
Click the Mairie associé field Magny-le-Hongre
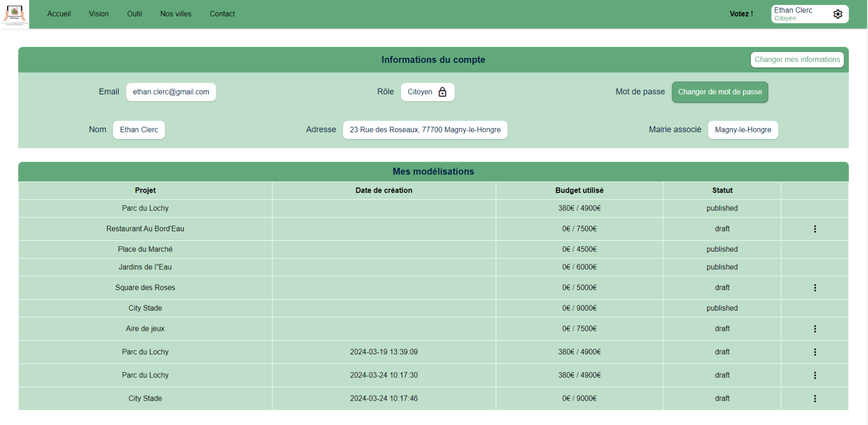click(742, 130)
